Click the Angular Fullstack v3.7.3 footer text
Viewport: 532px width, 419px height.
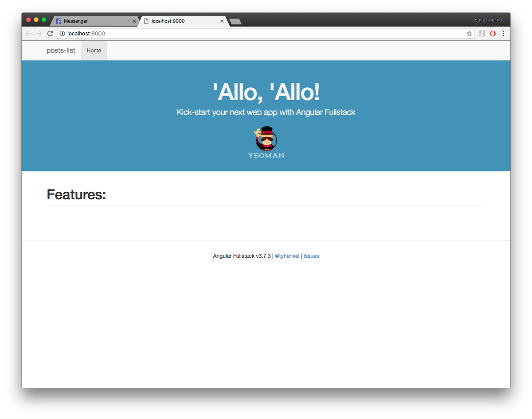click(x=242, y=256)
